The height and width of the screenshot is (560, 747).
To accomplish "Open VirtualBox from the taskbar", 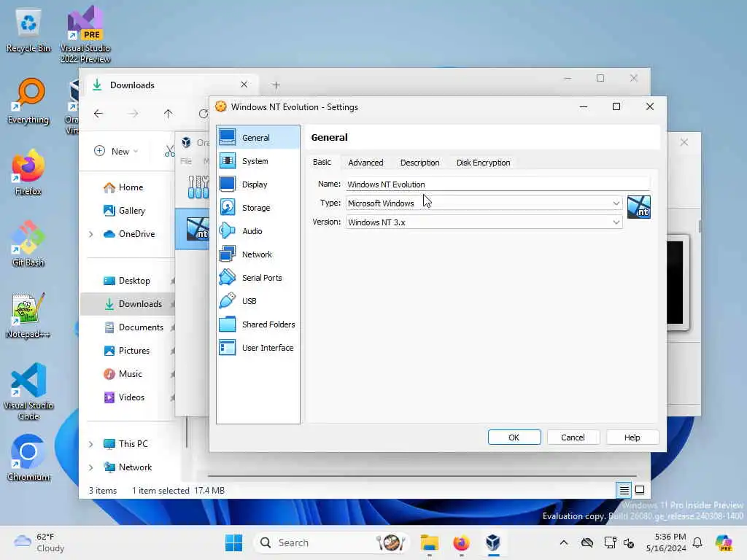I will point(493,542).
